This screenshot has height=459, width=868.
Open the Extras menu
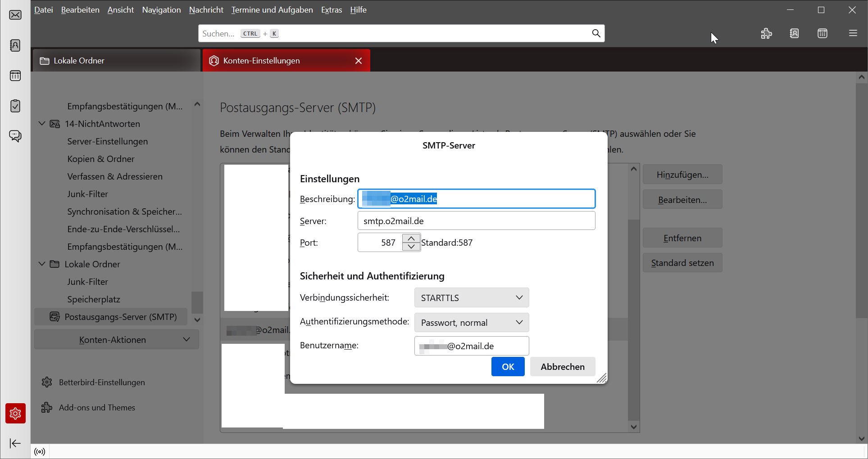click(x=332, y=10)
